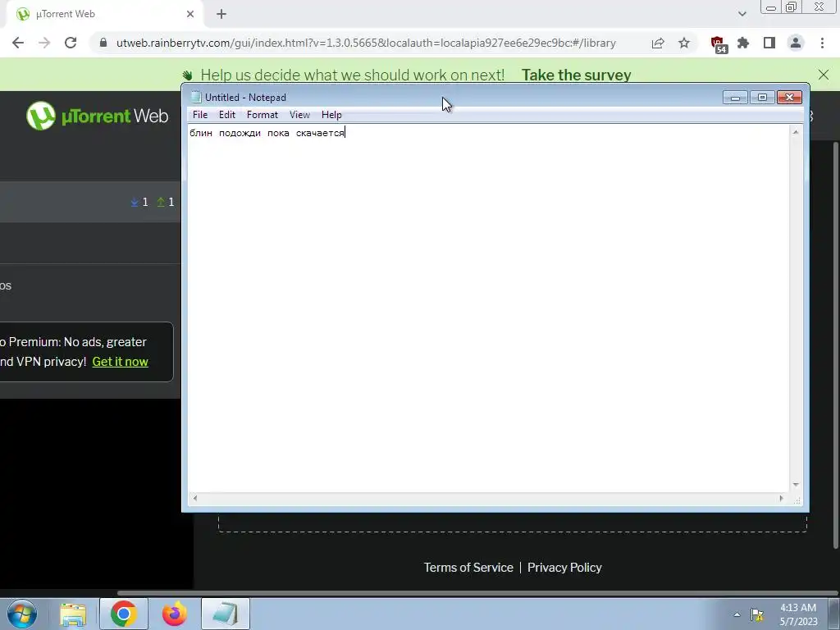Click the taskbar clock 4:13 AM
Viewport: 840px width, 630px height.
coord(797,608)
